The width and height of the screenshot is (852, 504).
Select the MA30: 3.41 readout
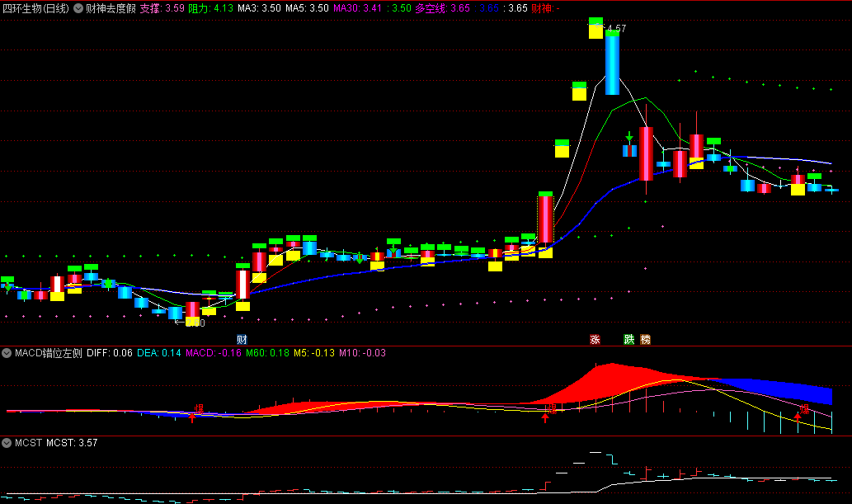click(358, 9)
